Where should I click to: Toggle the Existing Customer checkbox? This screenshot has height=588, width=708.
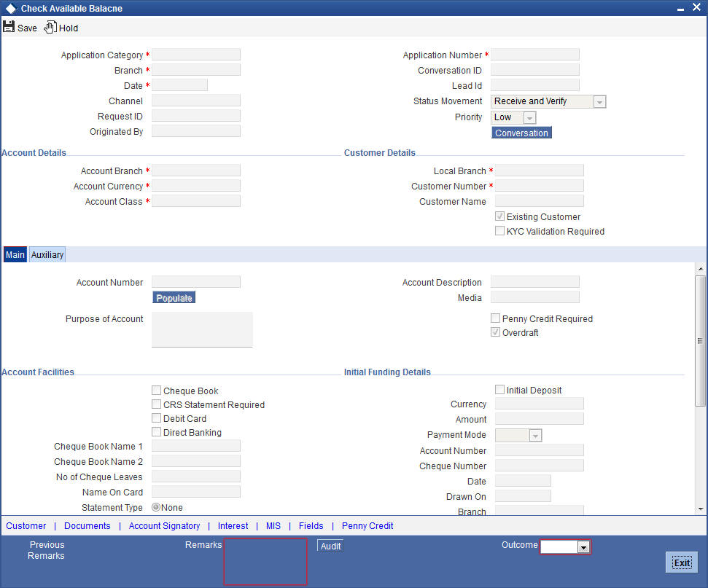point(499,216)
